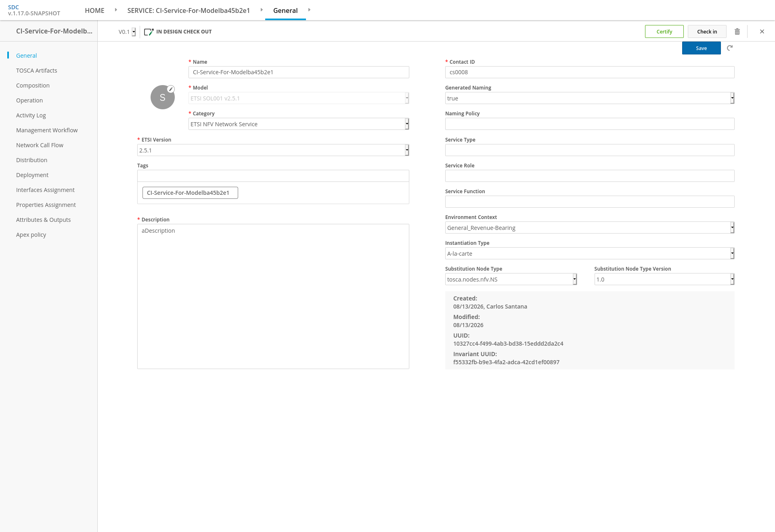Viewport: 775px width, 532px height.
Task: Click the blue Save button
Action: pyautogui.click(x=702, y=48)
